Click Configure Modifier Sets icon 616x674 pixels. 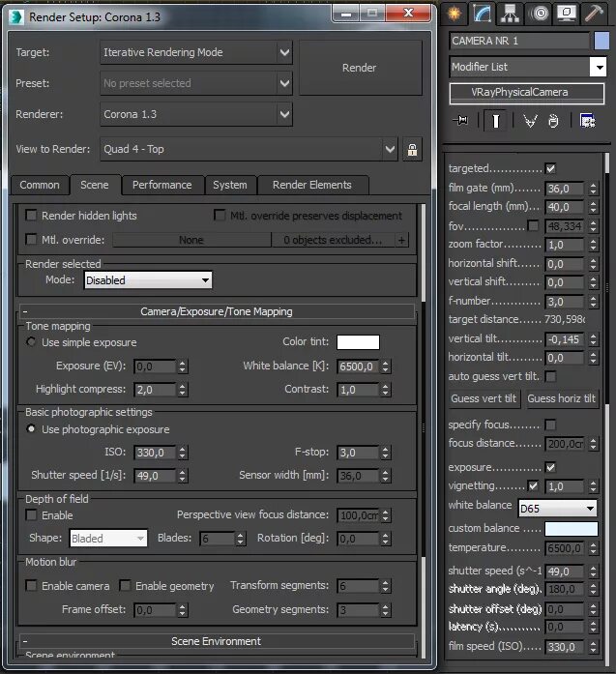coord(587,121)
